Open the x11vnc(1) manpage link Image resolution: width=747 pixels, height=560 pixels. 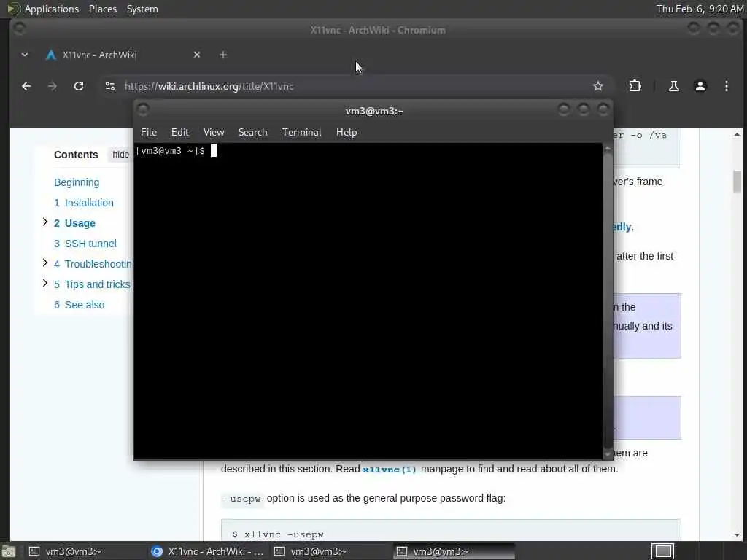[x=390, y=470]
